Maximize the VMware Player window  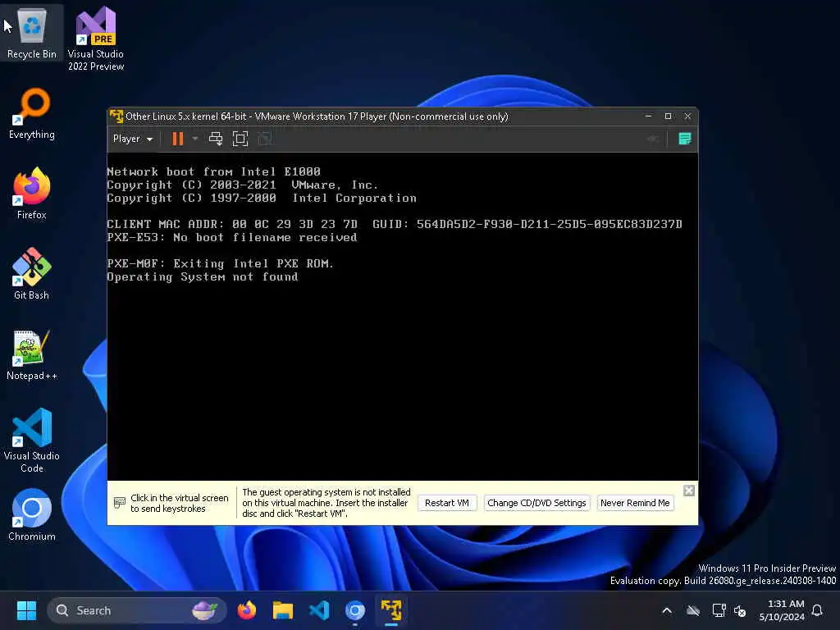[668, 116]
